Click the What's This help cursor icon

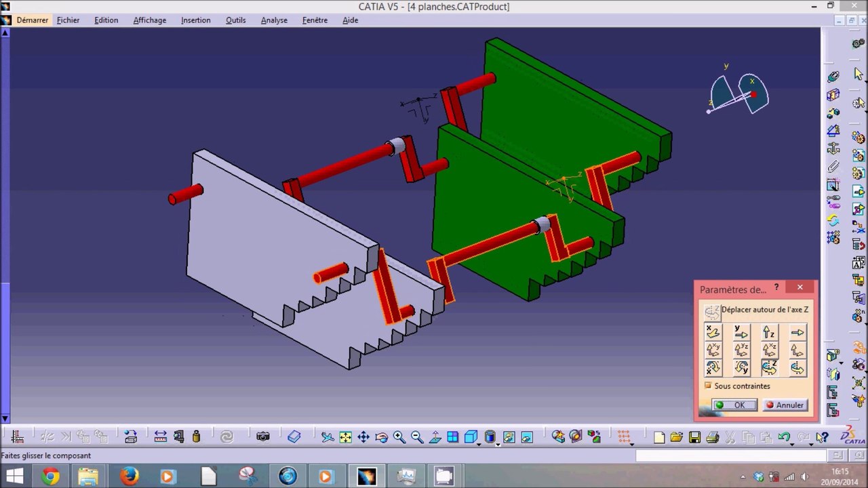(x=822, y=437)
